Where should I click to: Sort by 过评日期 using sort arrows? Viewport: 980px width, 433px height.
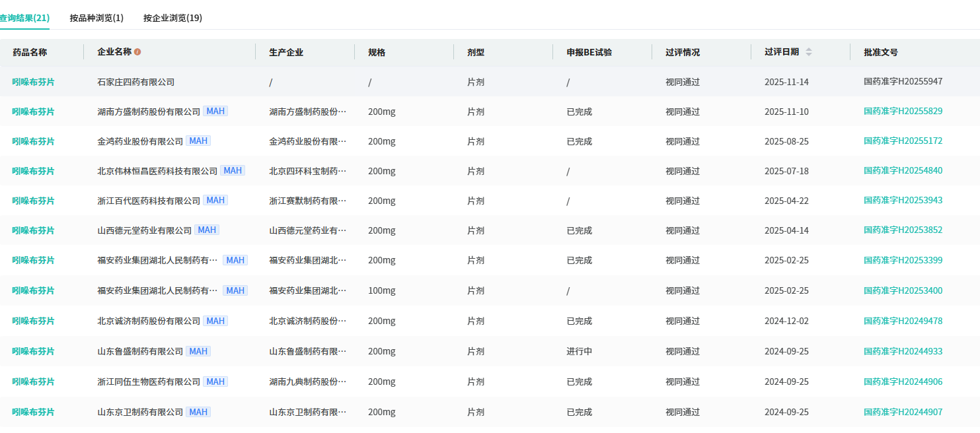(809, 52)
